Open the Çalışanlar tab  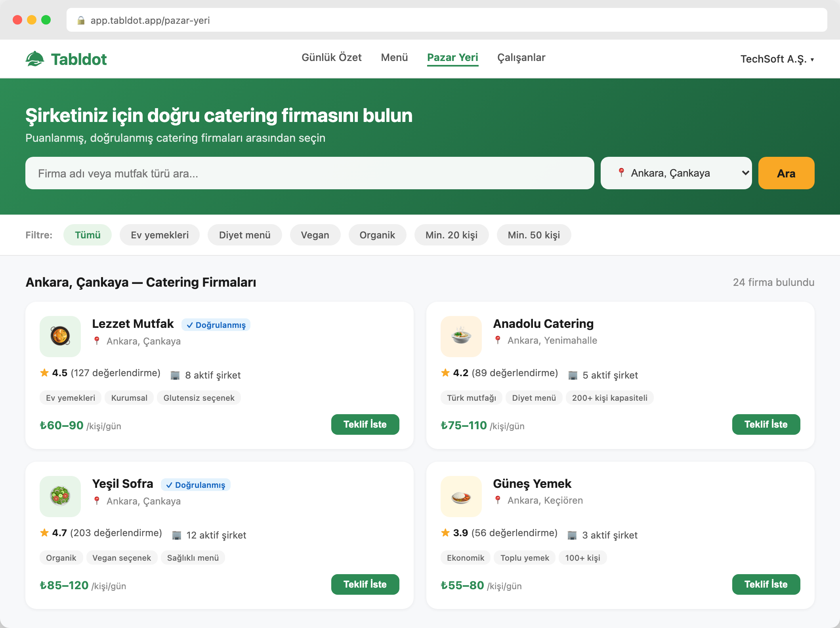pos(521,57)
